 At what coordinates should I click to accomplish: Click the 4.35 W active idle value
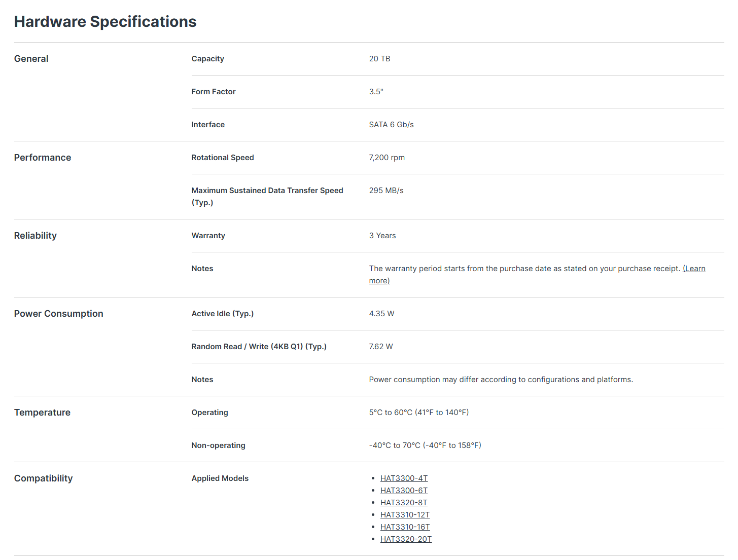381,314
